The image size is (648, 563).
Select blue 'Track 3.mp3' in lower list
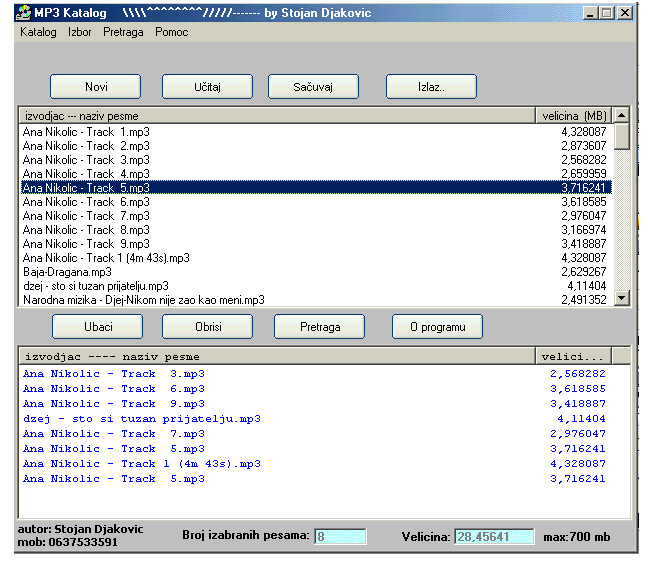coord(314,374)
